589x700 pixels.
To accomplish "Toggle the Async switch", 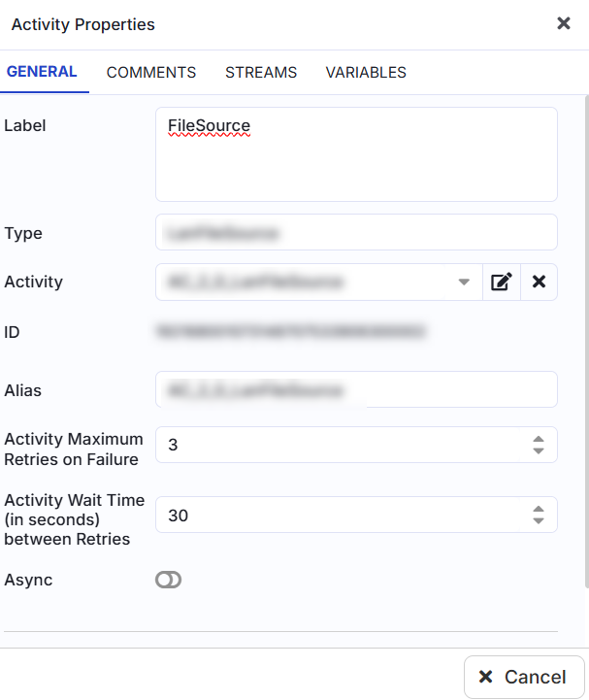I will [x=168, y=580].
